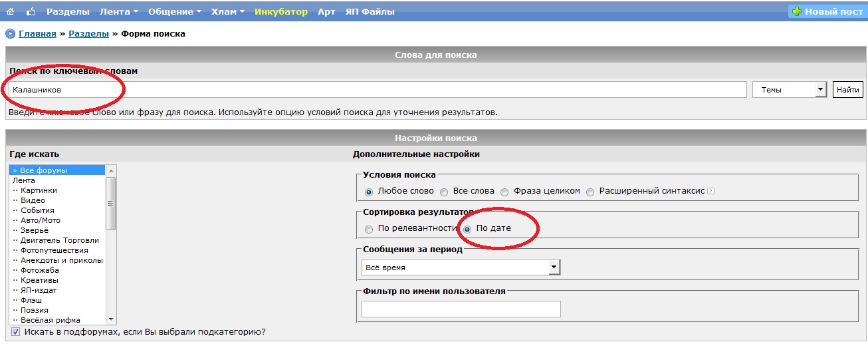Select sorting По дате

coord(468,229)
